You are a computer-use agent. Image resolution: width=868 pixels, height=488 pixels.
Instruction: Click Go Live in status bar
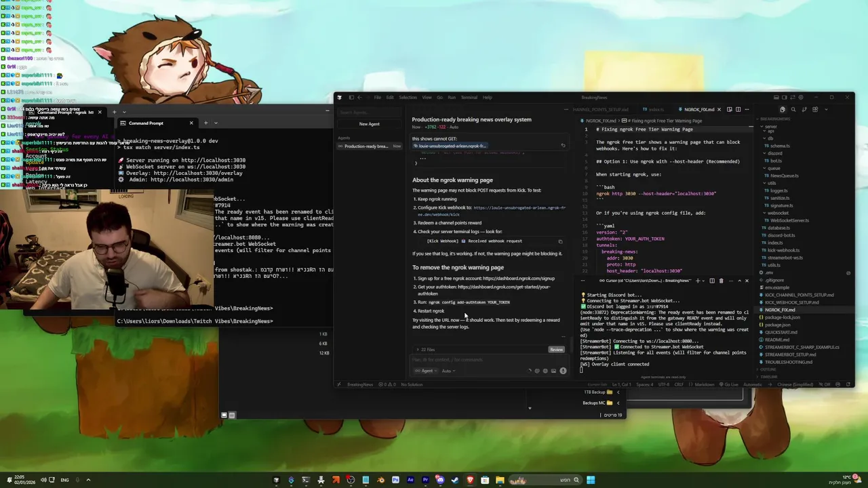[x=729, y=384]
